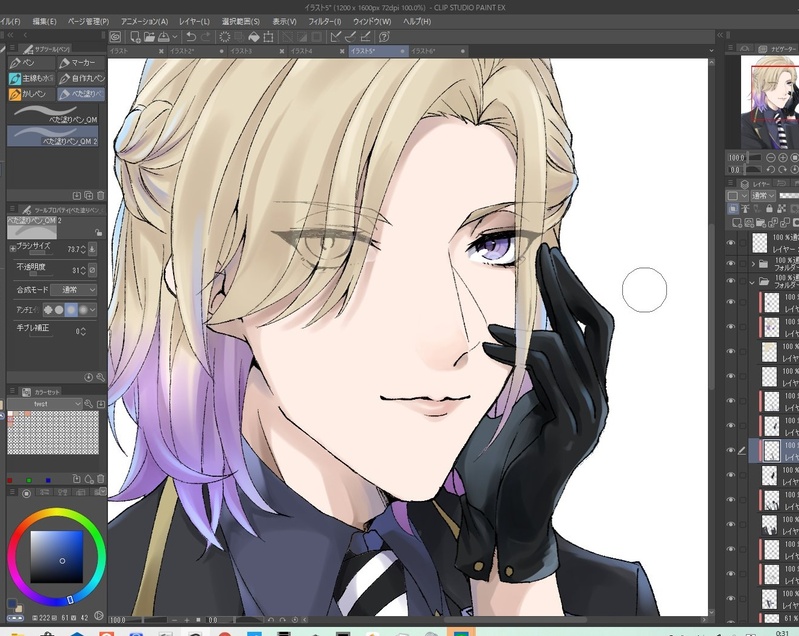
Task: Toggle Snap to Ruler icon
Action: point(336,37)
